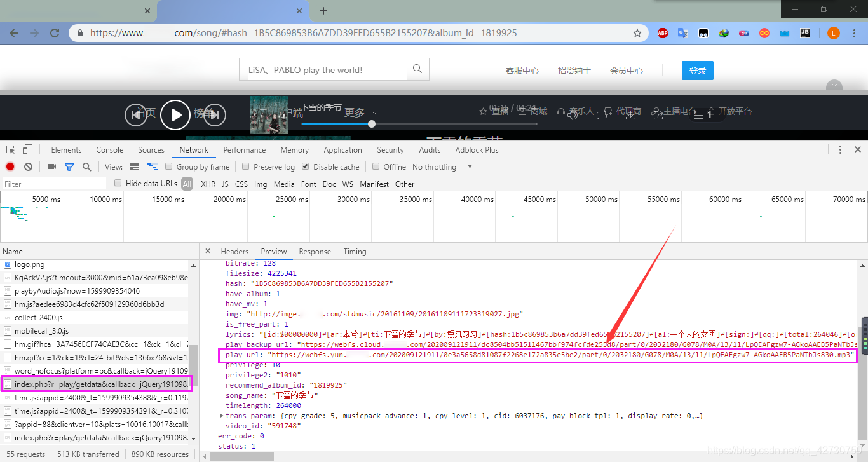Check Hide data URLs option
The width and height of the screenshot is (868, 462).
(x=118, y=183)
